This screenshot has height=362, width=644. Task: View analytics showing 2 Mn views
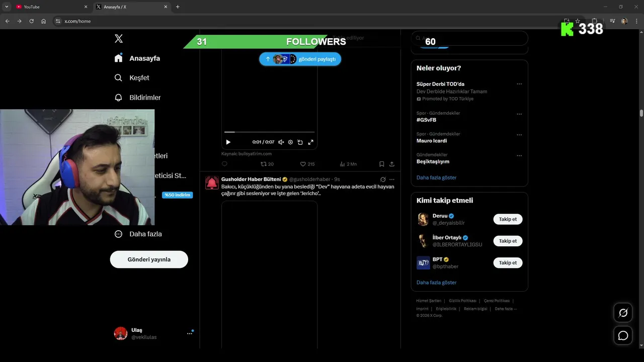point(348,164)
